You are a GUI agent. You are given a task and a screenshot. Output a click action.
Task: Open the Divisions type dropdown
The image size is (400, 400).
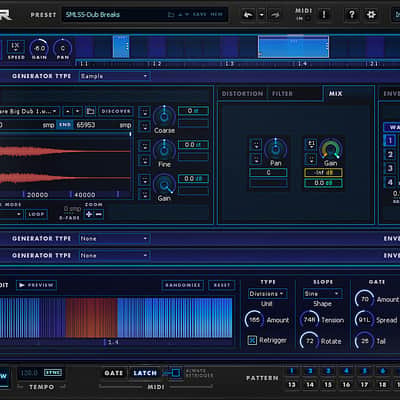(x=268, y=294)
